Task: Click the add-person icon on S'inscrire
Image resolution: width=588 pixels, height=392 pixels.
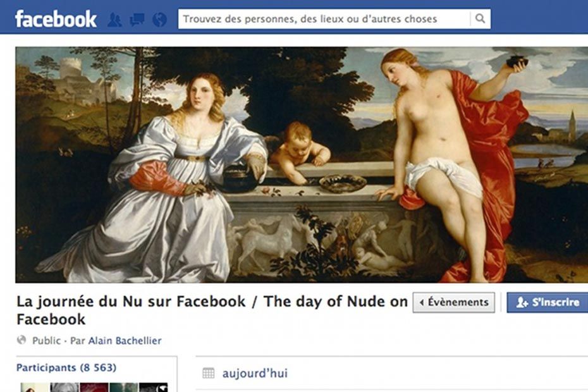Action: 522,302
